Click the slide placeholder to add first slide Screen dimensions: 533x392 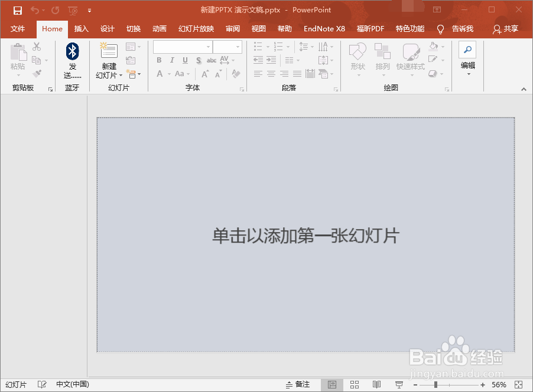coord(305,236)
